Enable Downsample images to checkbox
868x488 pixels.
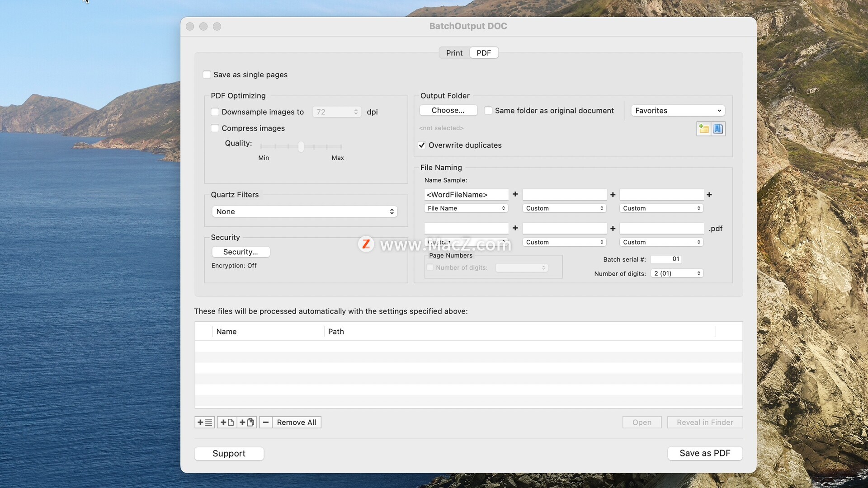215,112
